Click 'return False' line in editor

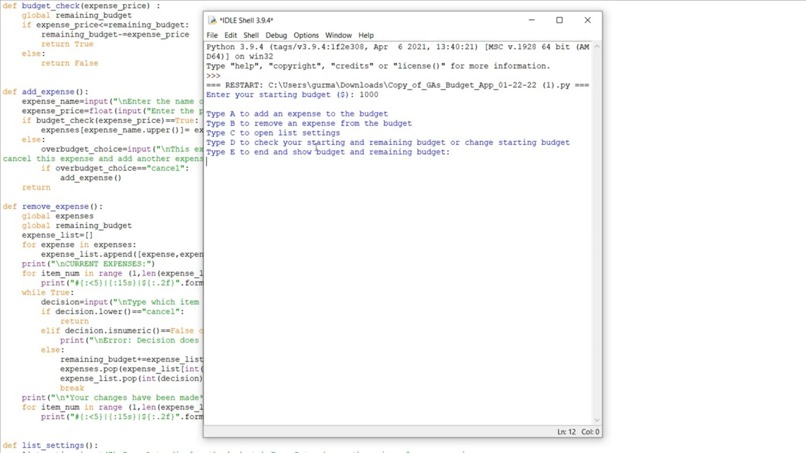tap(69, 63)
